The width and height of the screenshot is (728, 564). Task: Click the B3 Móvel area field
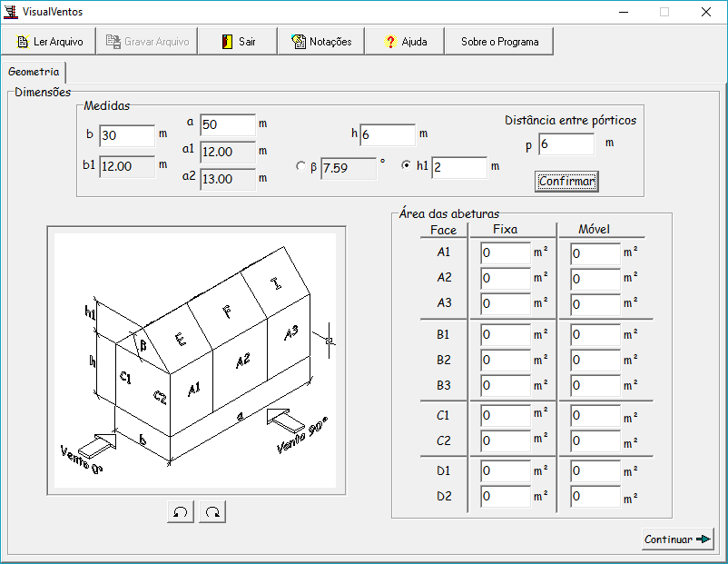(x=595, y=386)
